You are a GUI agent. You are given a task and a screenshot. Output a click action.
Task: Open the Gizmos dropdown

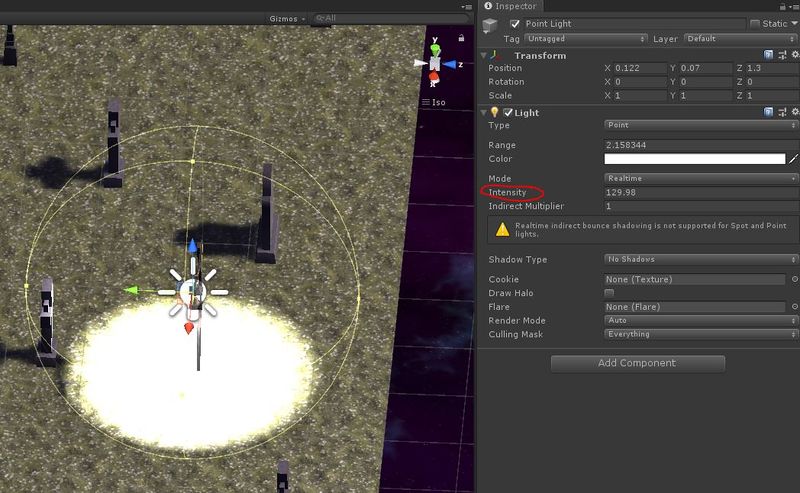(287, 18)
